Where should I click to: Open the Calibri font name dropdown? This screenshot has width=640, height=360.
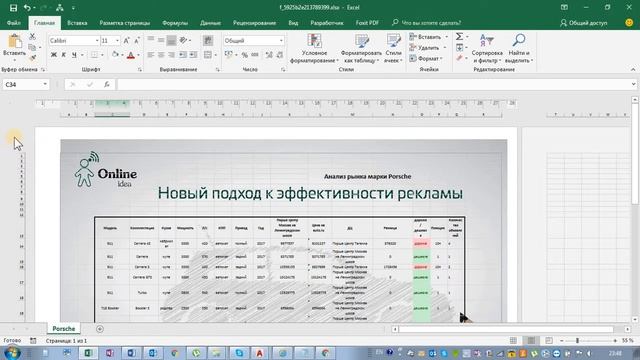[97, 40]
